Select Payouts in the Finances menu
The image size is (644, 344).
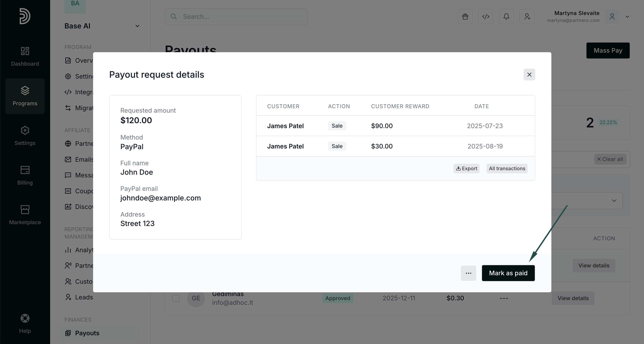[x=87, y=333]
